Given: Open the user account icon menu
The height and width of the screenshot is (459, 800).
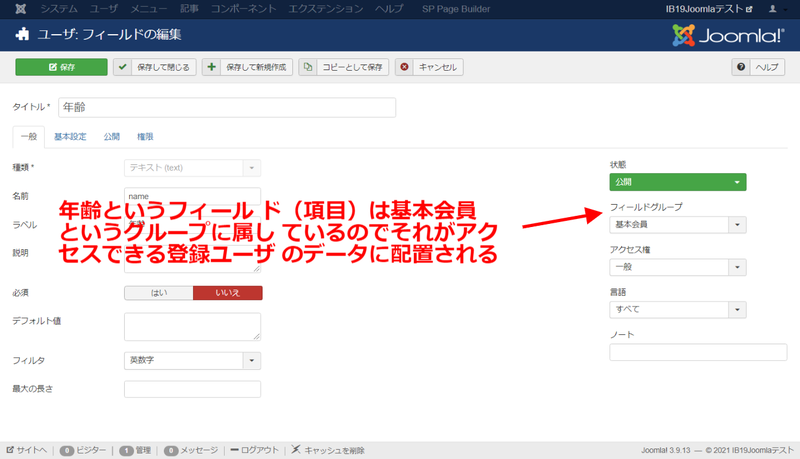Looking at the screenshot, I should click(774, 8).
